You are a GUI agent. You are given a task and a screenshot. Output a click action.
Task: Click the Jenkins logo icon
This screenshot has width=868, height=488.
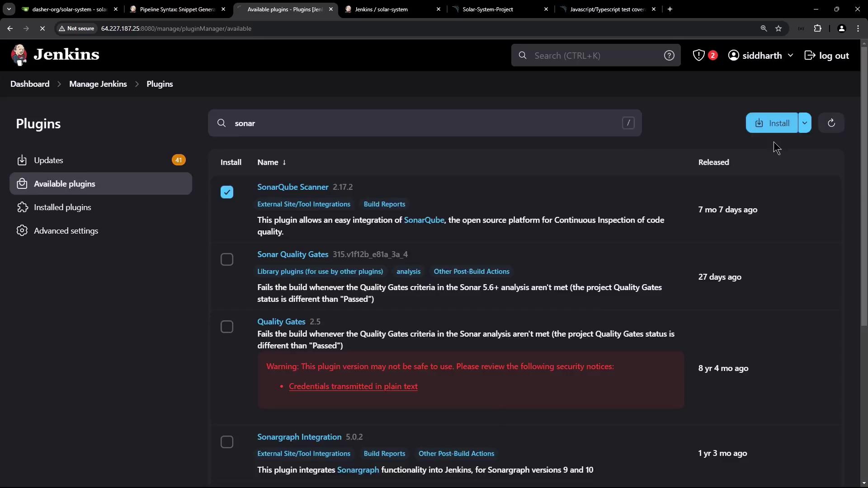point(19,55)
